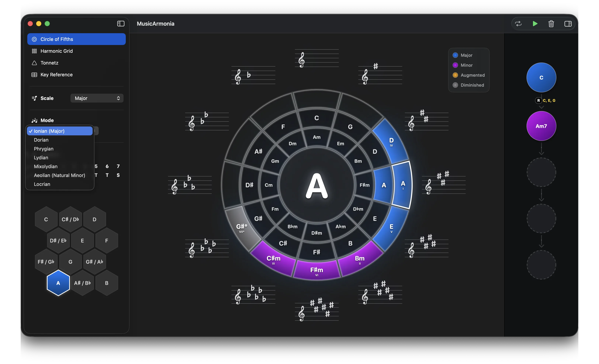Select the A# / Bb hexagon key
The width and height of the screenshot is (599, 364).
(x=82, y=283)
